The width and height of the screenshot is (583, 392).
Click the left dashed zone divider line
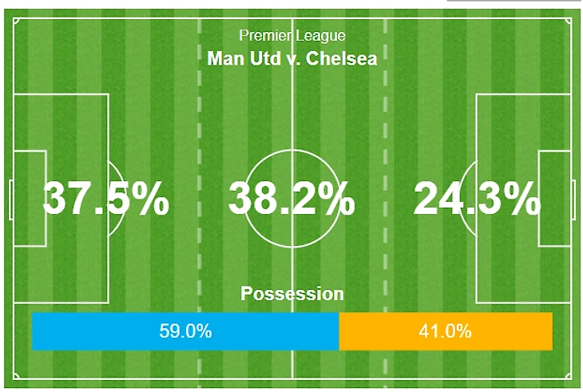(199, 199)
